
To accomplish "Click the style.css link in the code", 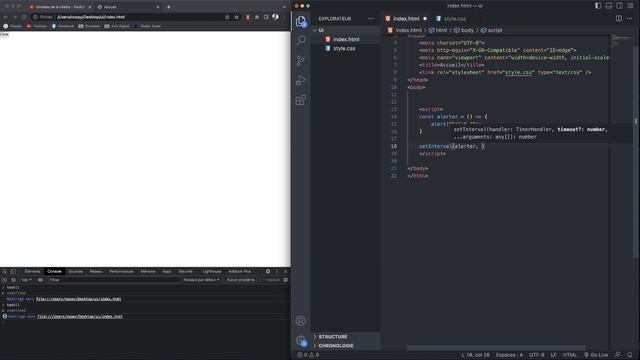I will (518, 72).
